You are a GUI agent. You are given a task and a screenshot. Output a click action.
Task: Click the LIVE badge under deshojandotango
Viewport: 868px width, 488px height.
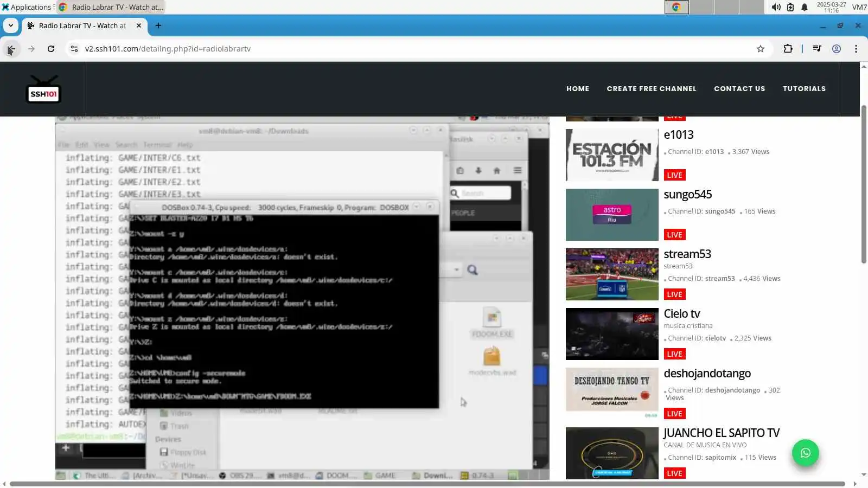point(675,414)
